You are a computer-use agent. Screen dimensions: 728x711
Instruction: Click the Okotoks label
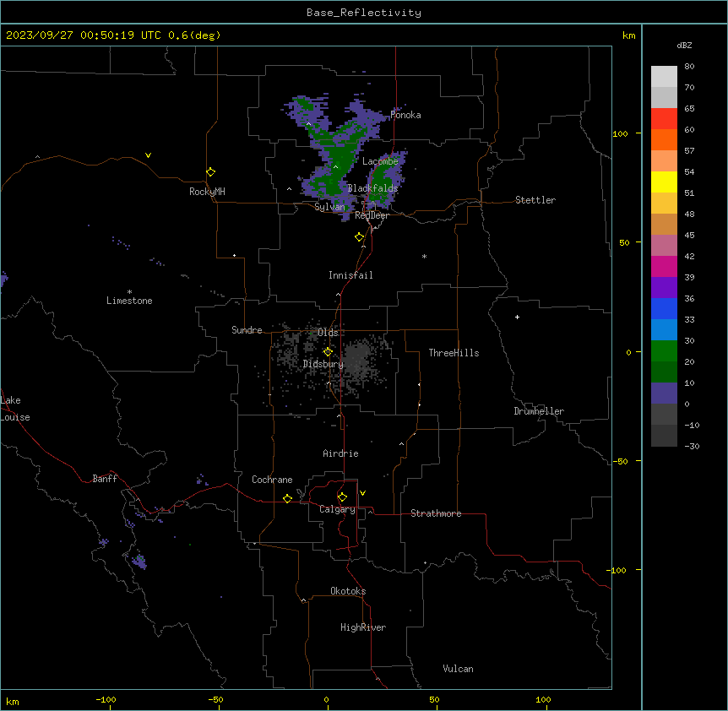[x=348, y=591]
